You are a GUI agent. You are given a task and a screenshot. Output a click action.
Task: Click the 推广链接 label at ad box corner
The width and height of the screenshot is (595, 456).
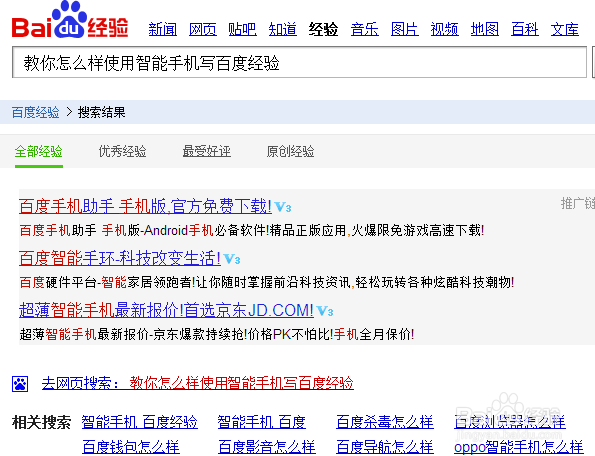(578, 203)
